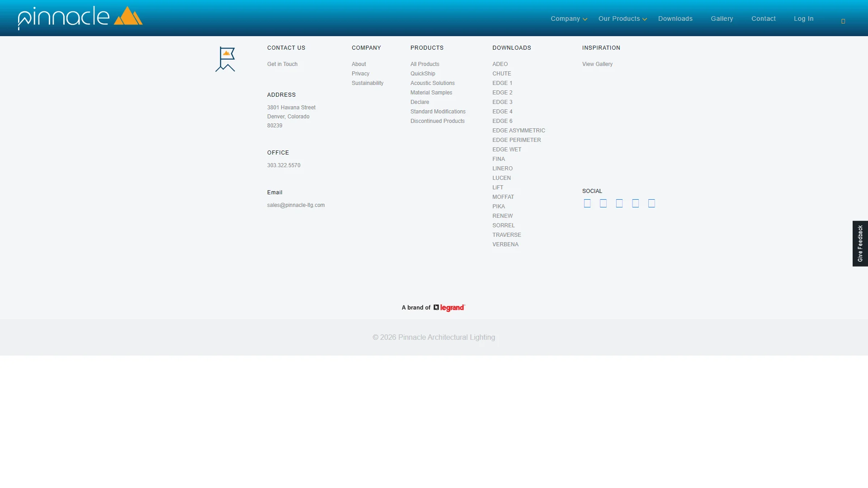868x488 pixels.
Task: Open the CHUTE download link
Action: pyautogui.click(x=501, y=74)
